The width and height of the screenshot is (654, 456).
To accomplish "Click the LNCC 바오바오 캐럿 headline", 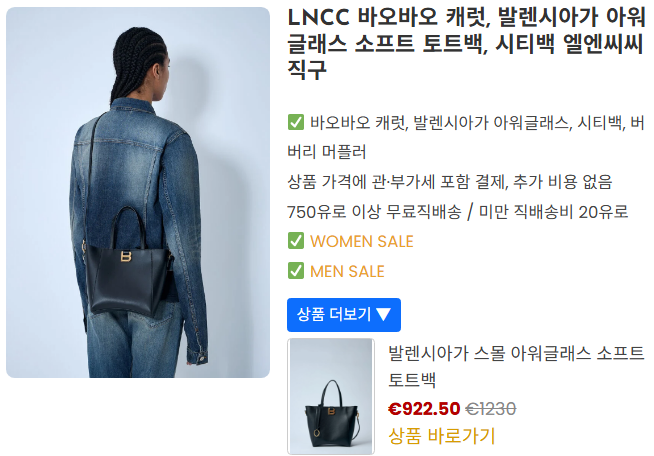I will [x=466, y=43].
